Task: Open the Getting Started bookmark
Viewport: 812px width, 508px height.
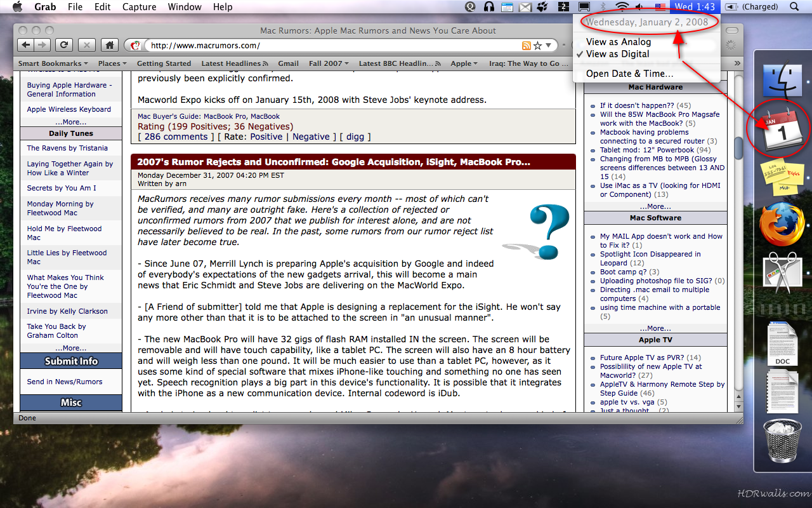Action: (164, 63)
